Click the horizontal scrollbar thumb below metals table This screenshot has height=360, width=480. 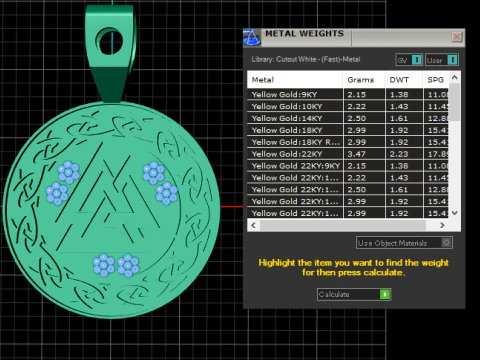click(343, 225)
